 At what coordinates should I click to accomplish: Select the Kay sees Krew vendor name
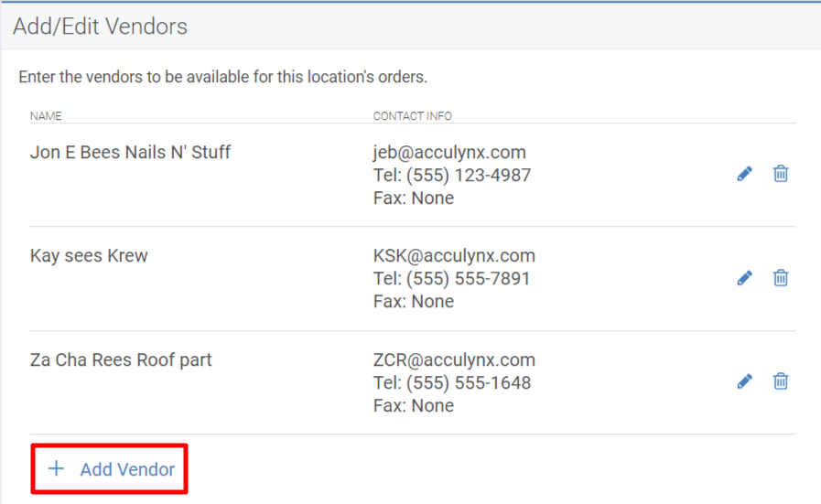pyautogui.click(x=89, y=256)
